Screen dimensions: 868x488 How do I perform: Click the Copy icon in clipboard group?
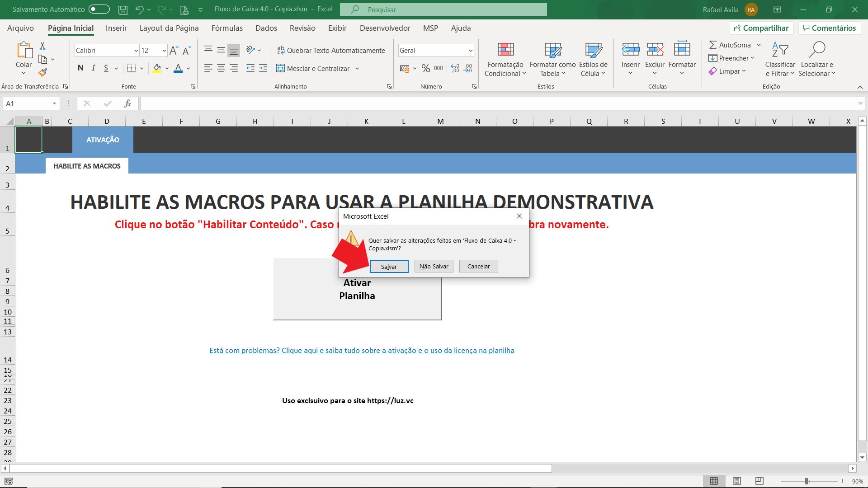(x=42, y=59)
